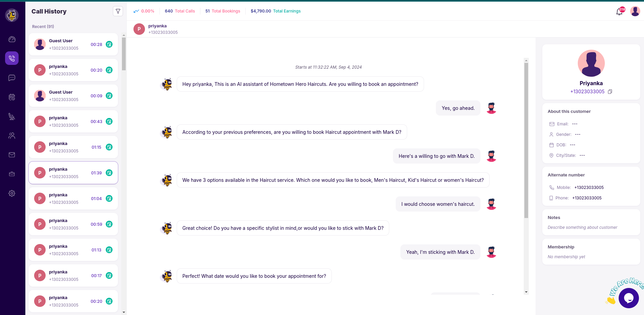Open the notifications bell

[619, 12]
